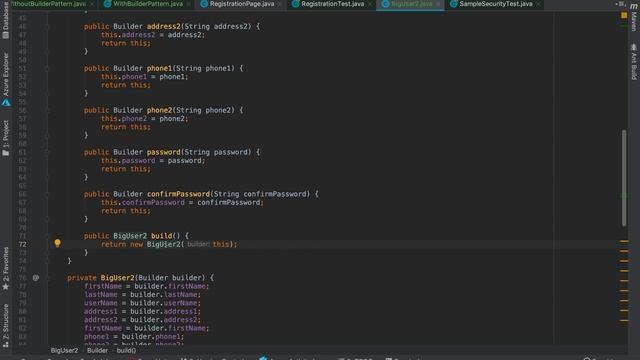This screenshot has width=640, height=360.
Task: Place cursor on 'this.address2 = address2;'
Action: pos(153,35)
